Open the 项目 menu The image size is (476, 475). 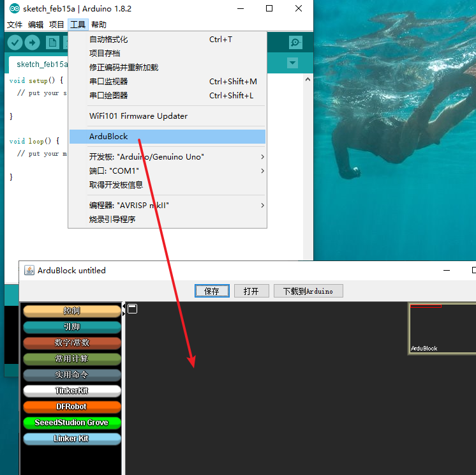coord(56,25)
